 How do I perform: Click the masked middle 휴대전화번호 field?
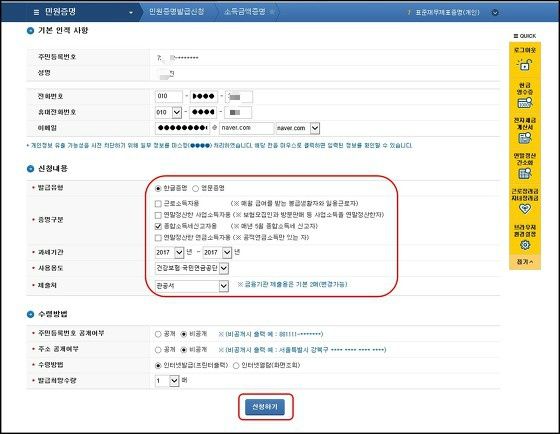(203, 113)
